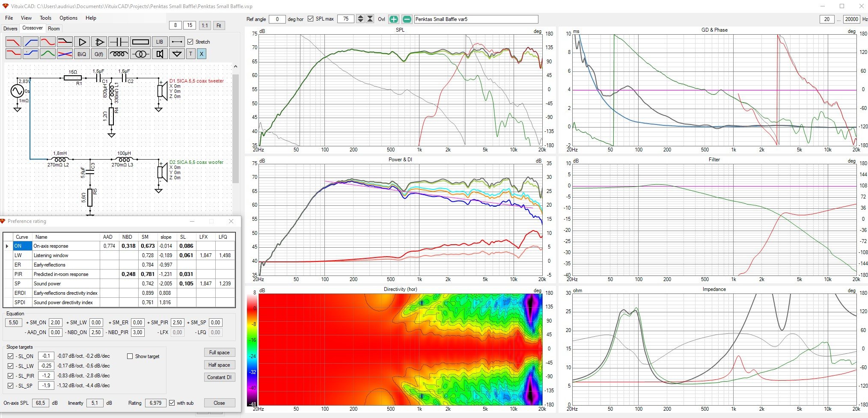Select the red low-shelf filter block

(13, 54)
